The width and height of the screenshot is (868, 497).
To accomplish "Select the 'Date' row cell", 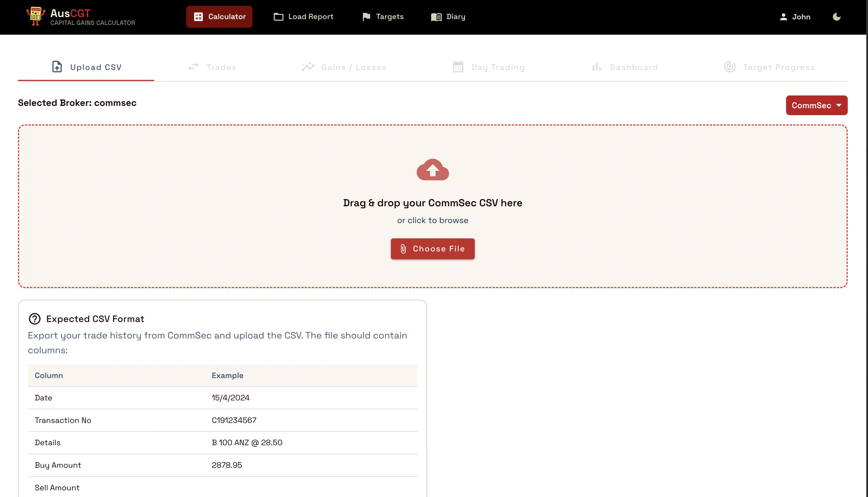I will click(x=43, y=398).
